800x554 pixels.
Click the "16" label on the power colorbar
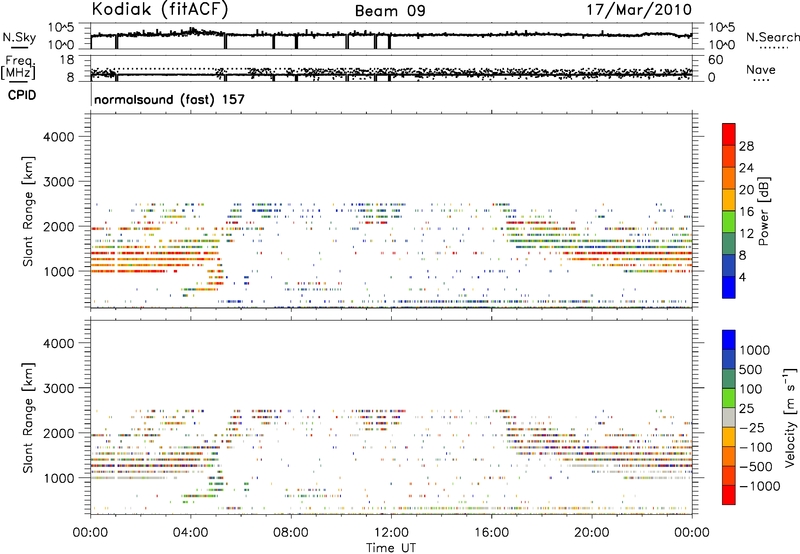tap(746, 212)
